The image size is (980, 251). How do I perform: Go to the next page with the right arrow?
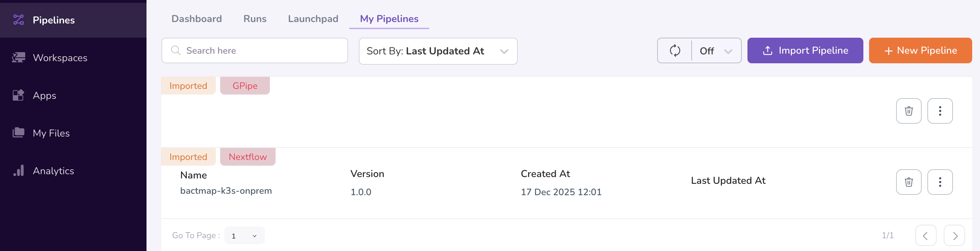[954, 235]
